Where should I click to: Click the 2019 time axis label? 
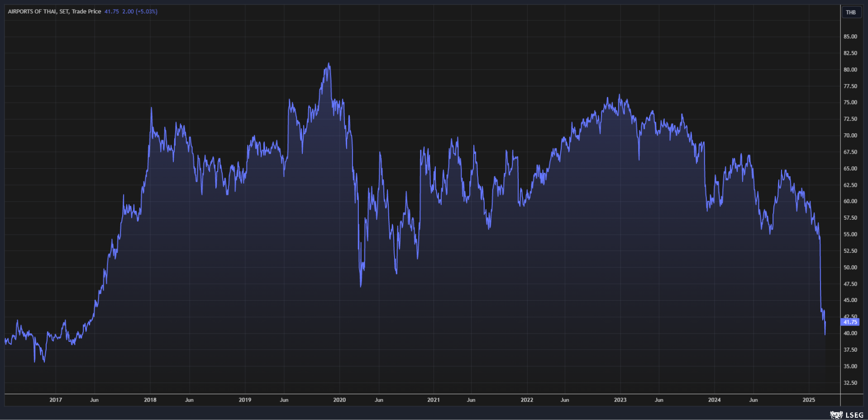[245, 400]
